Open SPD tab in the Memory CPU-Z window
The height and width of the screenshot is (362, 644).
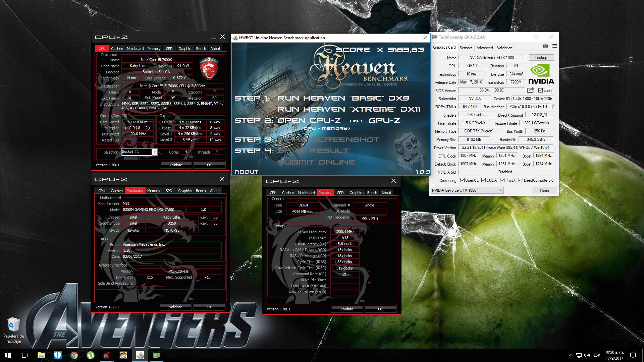click(x=340, y=193)
